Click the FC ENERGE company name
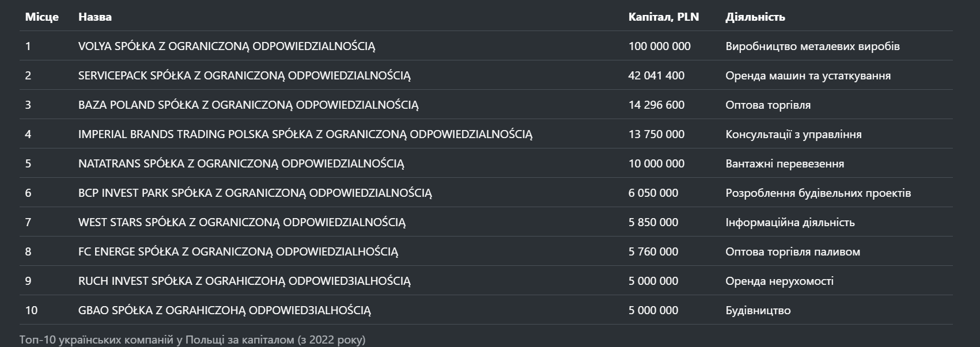 click(x=238, y=252)
